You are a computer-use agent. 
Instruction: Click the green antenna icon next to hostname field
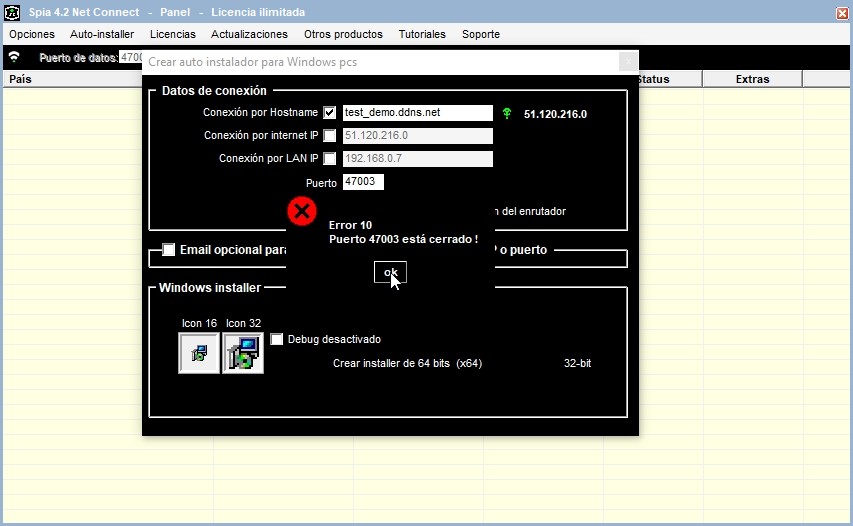point(507,113)
